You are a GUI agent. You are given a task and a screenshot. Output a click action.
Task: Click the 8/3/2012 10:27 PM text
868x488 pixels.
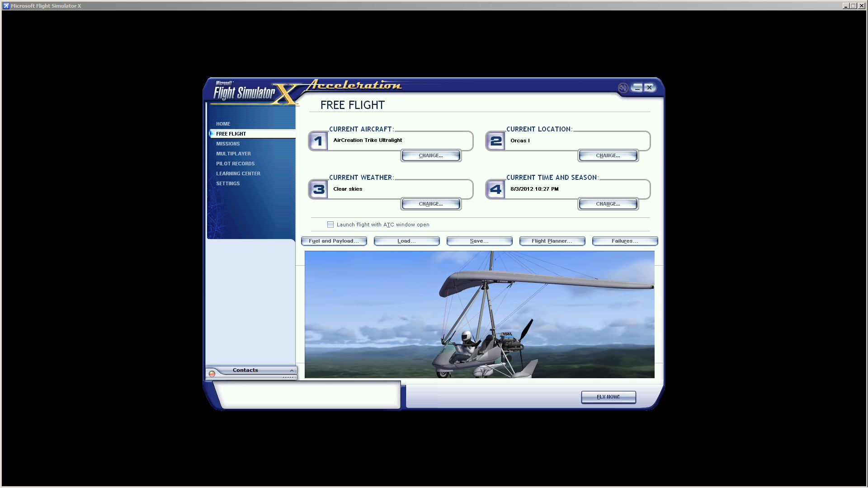534,189
